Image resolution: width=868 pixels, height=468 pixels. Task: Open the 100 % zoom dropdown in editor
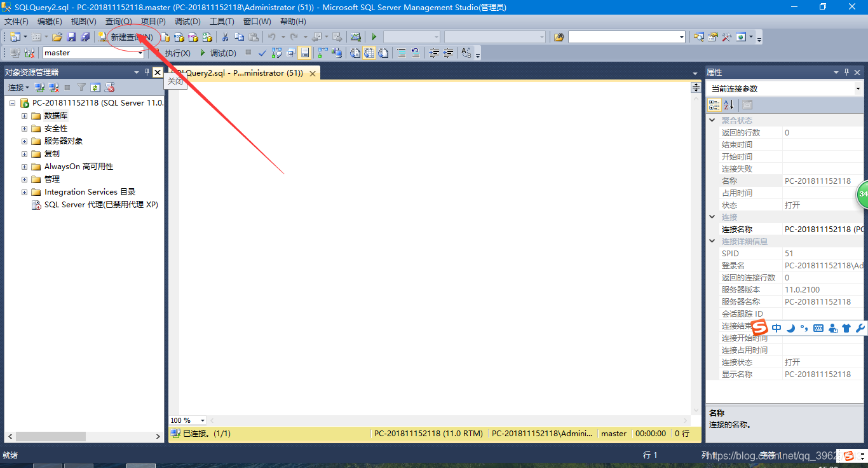click(203, 420)
